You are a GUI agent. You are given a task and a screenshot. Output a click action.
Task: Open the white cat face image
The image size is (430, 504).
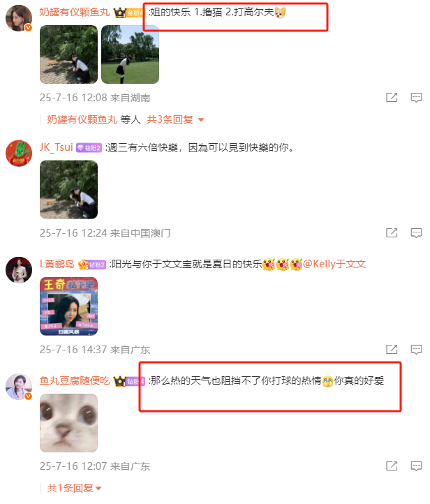69,423
